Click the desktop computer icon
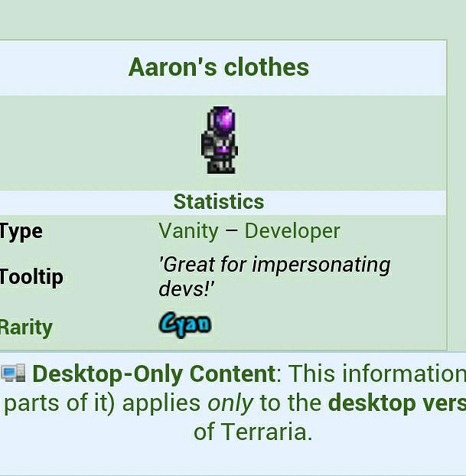This screenshot has width=466, height=476. point(13,373)
